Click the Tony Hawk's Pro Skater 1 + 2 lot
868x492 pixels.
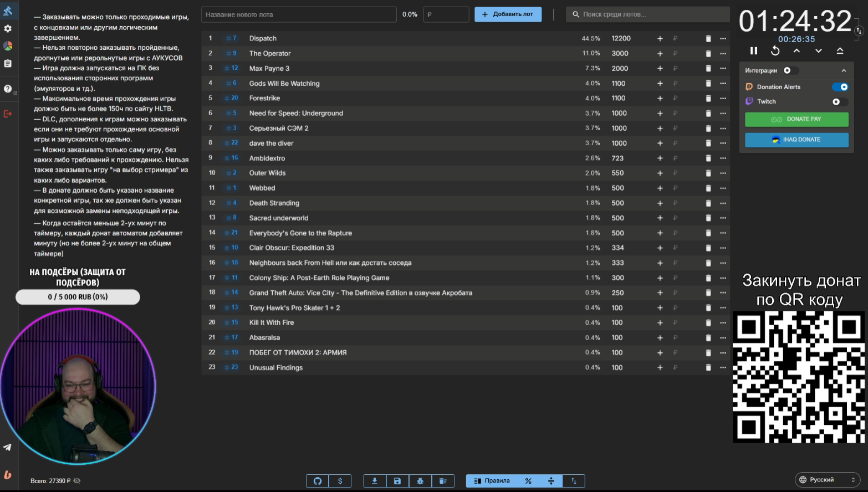point(294,308)
